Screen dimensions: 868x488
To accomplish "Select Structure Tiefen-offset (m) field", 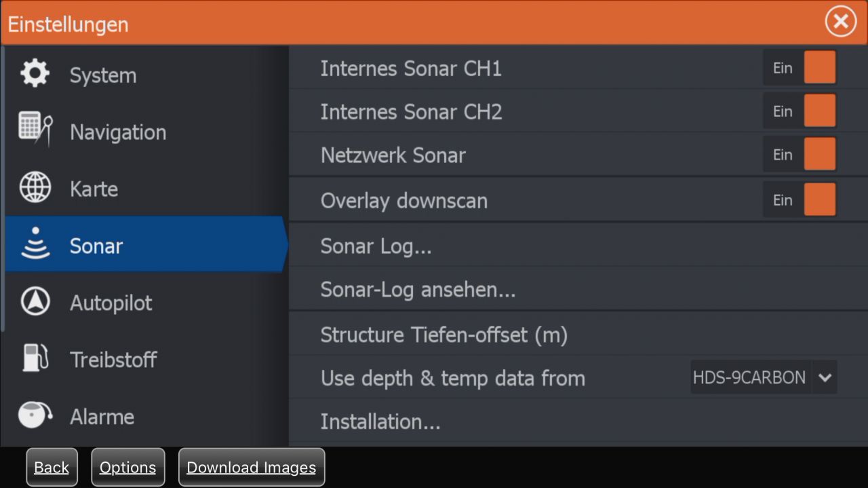I will [x=443, y=335].
